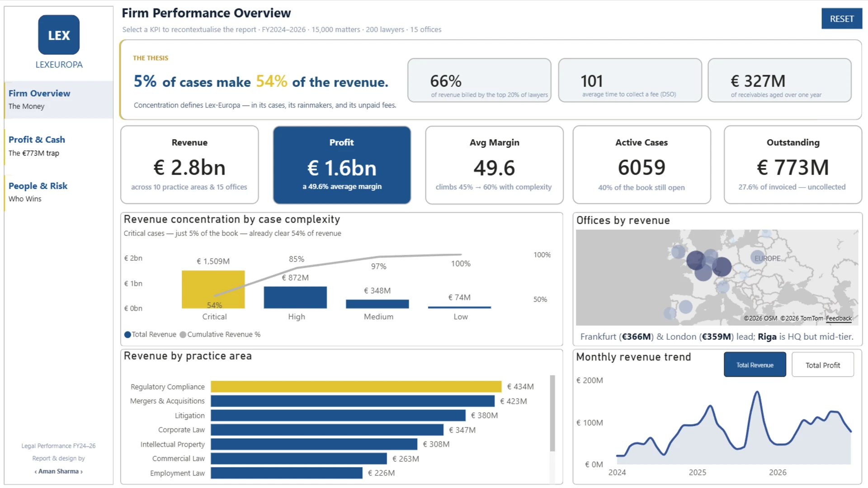Open the map Feedback link
The height and width of the screenshot is (488, 868).
tap(839, 319)
